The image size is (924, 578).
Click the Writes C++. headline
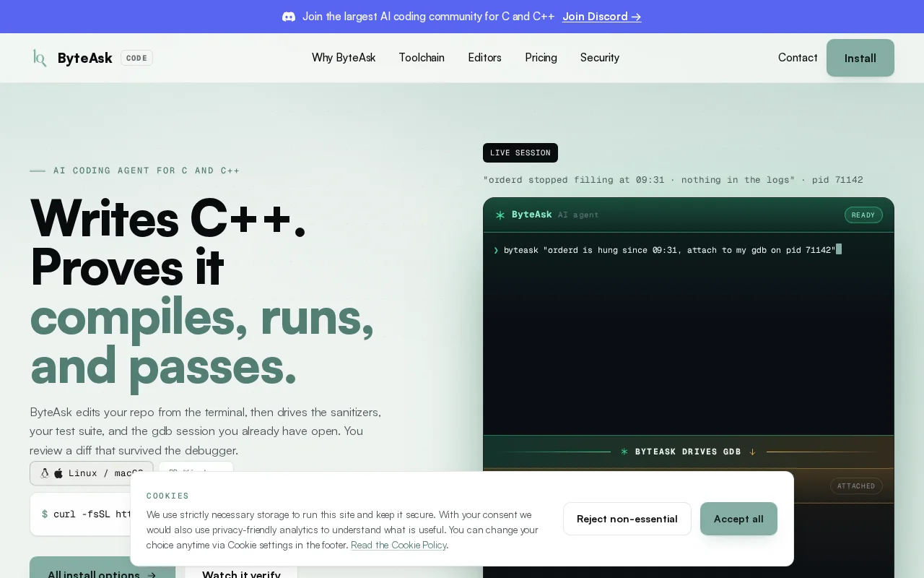point(167,217)
